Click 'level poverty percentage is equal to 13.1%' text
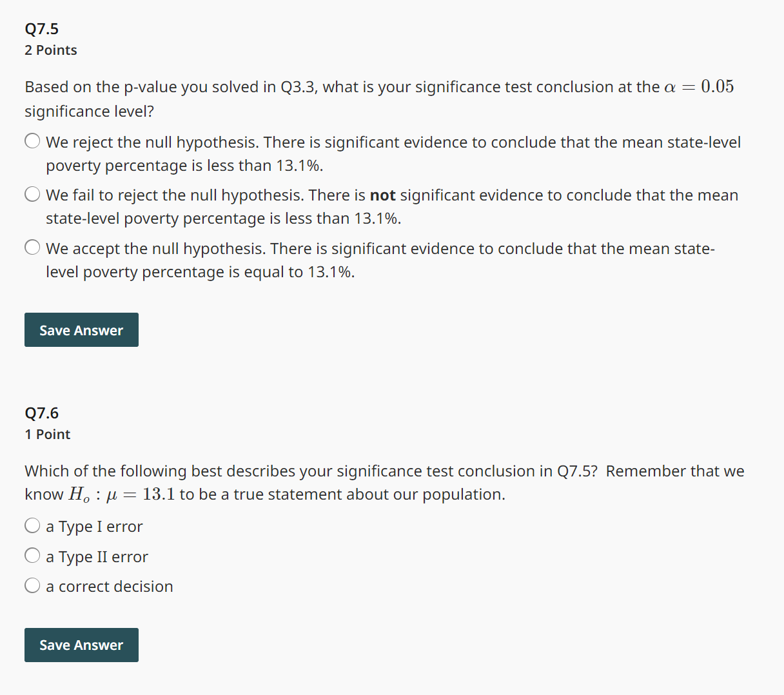Screen dimensions: 784x695 tap(201, 272)
